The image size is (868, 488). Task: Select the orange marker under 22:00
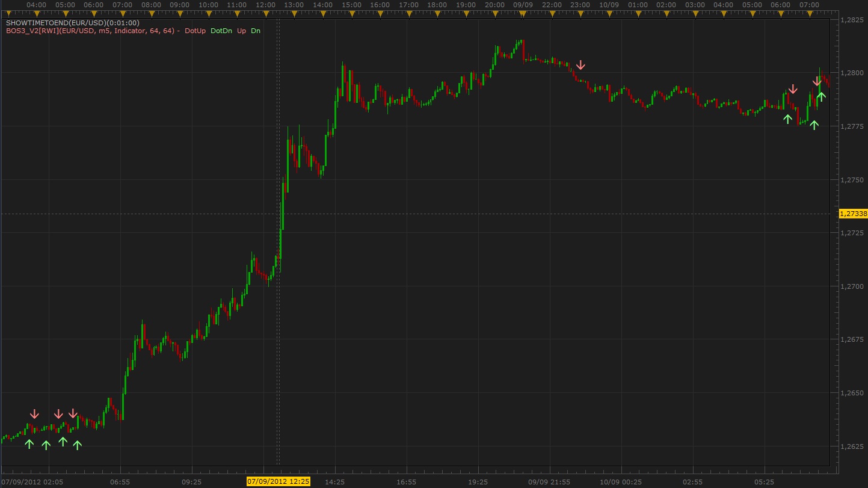click(552, 13)
